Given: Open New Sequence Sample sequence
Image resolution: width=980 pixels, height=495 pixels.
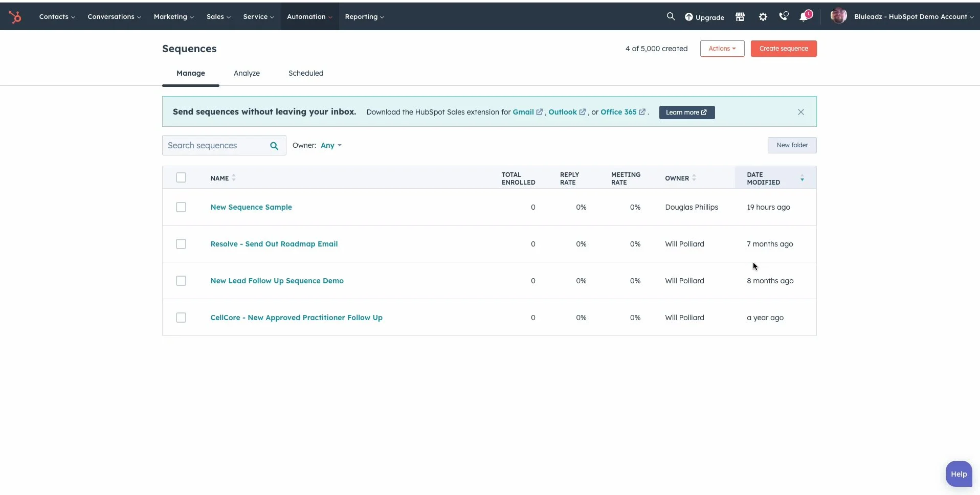Looking at the screenshot, I should click(251, 207).
